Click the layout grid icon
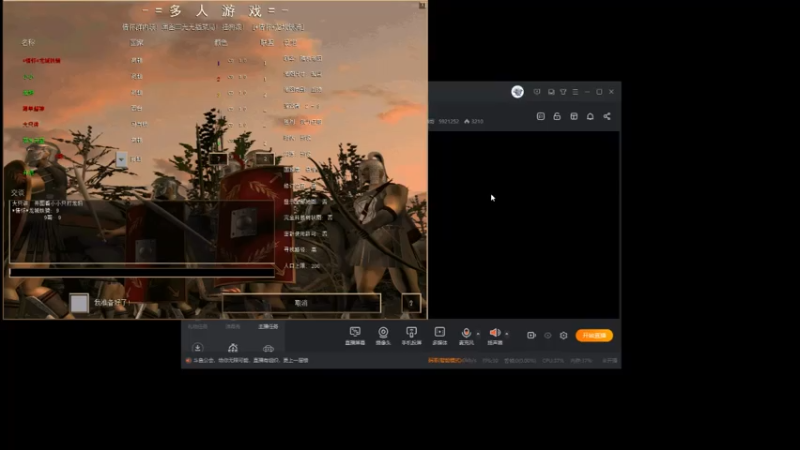This screenshot has width=800, height=450. pos(574,116)
